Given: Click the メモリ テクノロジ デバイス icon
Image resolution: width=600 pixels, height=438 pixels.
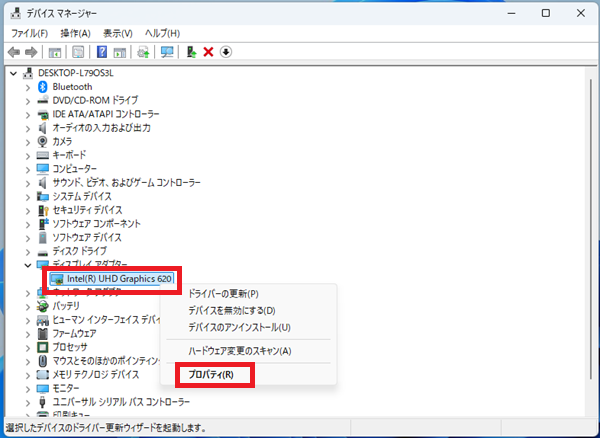Looking at the screenshot, I should [42, 374].
